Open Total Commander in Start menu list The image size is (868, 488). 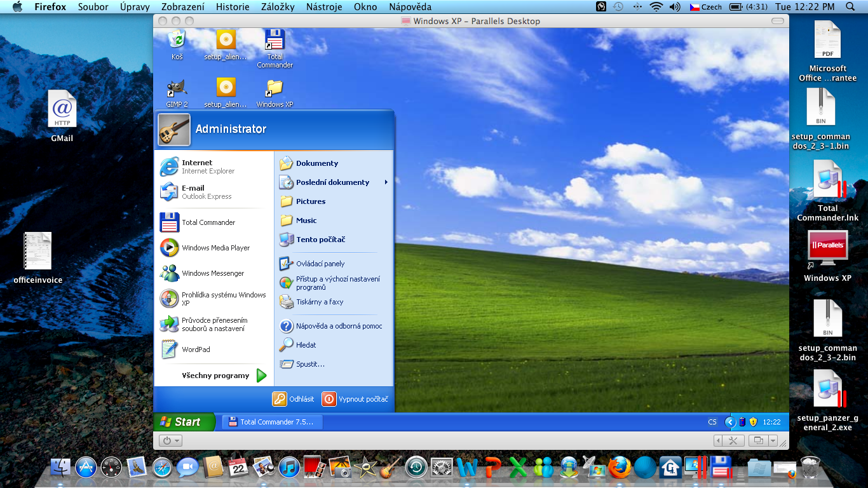pyautogui.click(x=214, y=222)
